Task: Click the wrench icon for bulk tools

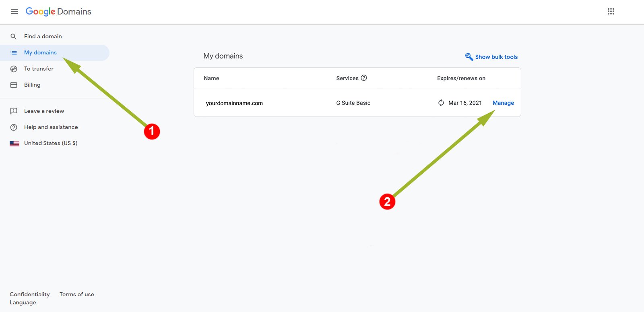Action: (469, 57)
